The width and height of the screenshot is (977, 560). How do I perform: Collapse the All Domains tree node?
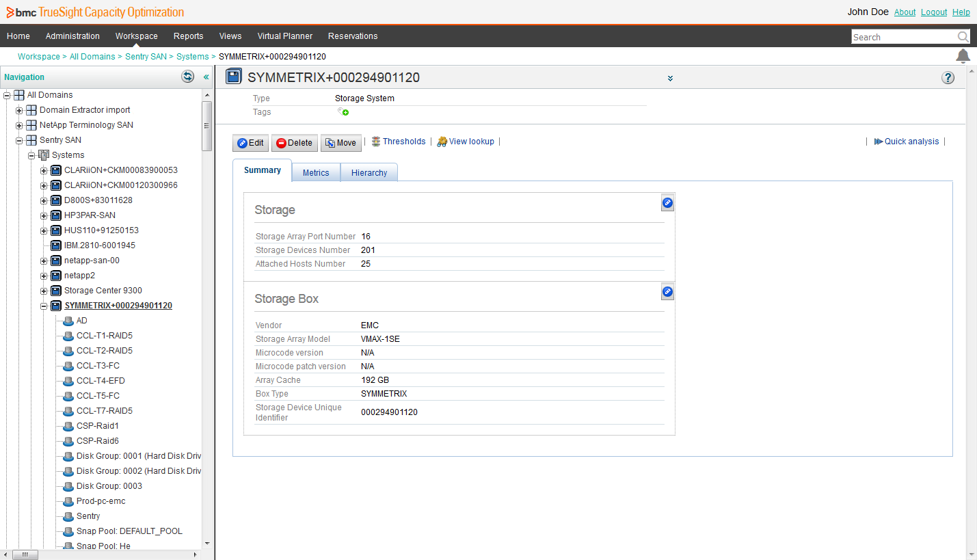coord(7,95)
